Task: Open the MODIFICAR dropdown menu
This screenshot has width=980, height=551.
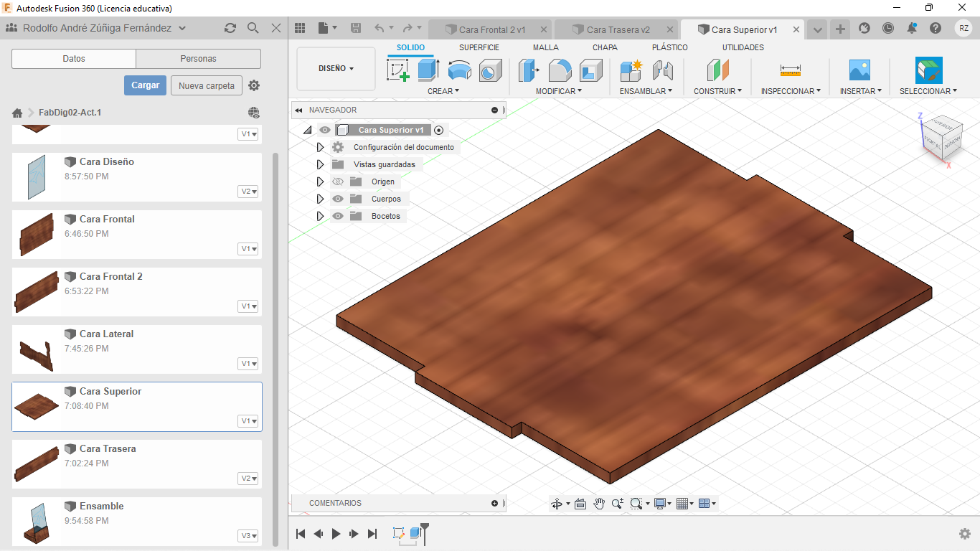Action: [558, 91]
